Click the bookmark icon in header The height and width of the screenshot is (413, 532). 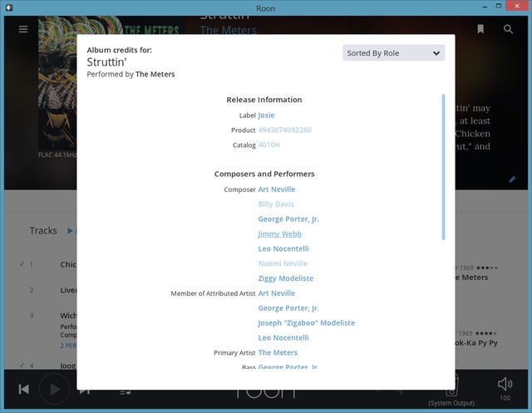point(480,29)
